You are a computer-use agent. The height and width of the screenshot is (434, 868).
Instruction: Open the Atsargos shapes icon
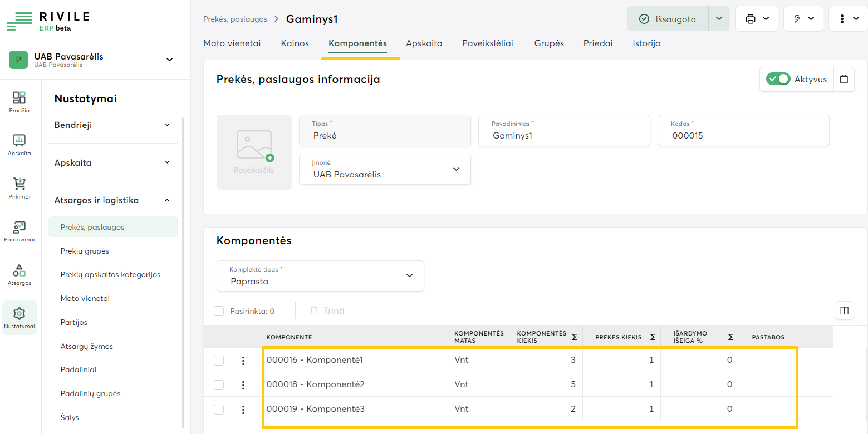click(x=19, y=271)
